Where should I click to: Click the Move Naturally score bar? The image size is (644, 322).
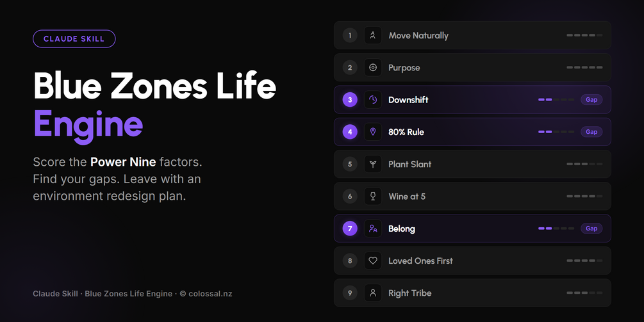584,35
